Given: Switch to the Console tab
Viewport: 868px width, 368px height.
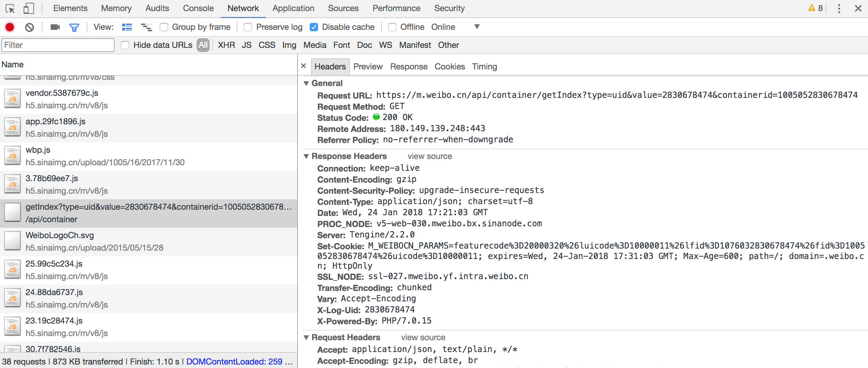Looking at the screenshot, I should pyautogui.click(x=198, y=8).
